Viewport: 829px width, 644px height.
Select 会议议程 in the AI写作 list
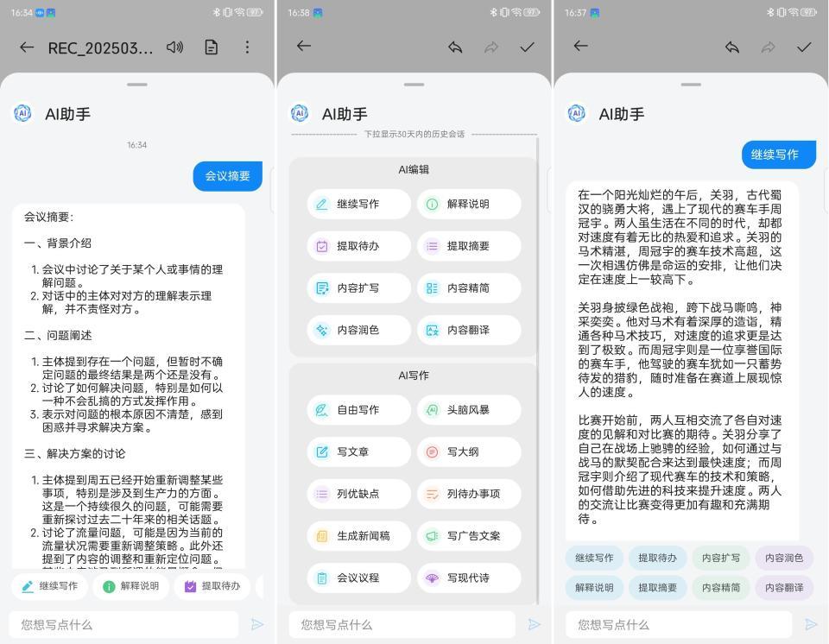coord(358,578)
